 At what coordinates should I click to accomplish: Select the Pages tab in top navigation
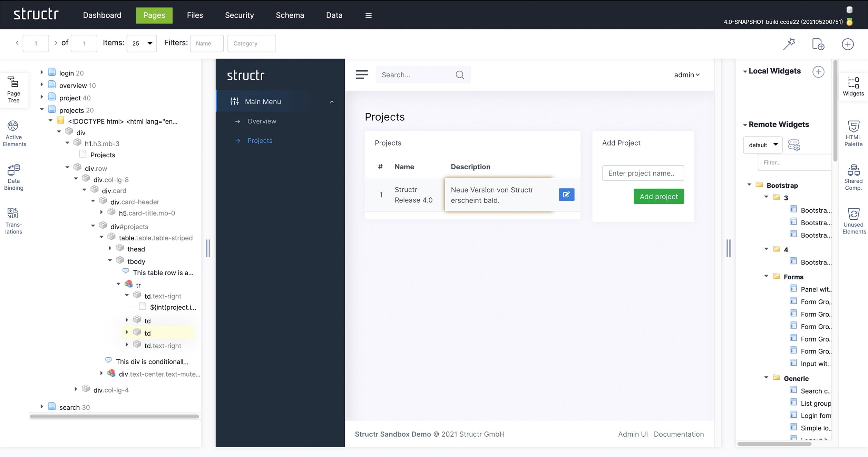pyautogui.click(x=154, y=15)
